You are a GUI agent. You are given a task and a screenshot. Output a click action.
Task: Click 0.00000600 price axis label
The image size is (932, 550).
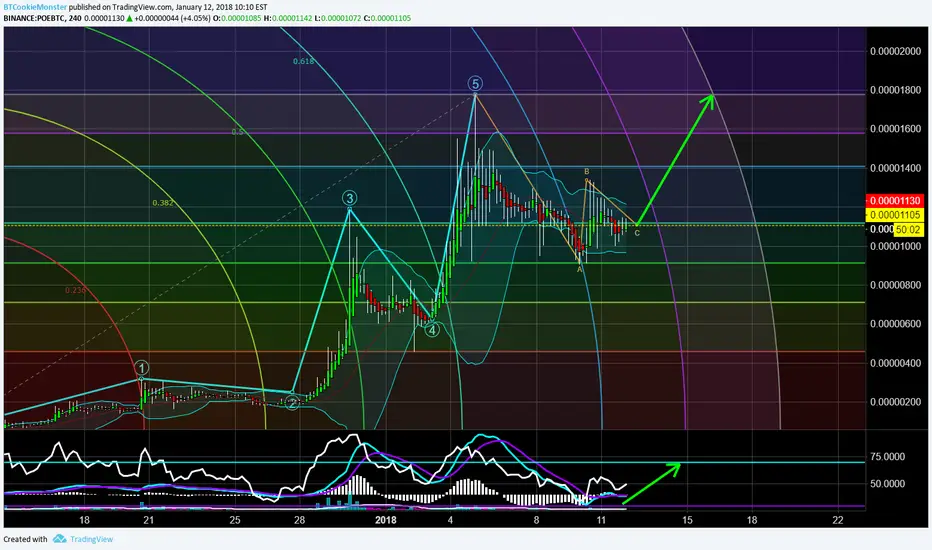click(x=895, y=324)
